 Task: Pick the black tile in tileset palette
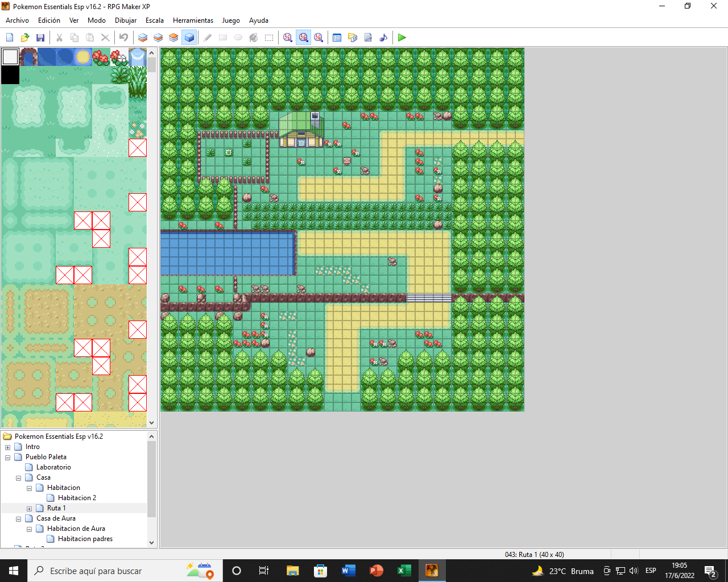(x=10, y=75)
